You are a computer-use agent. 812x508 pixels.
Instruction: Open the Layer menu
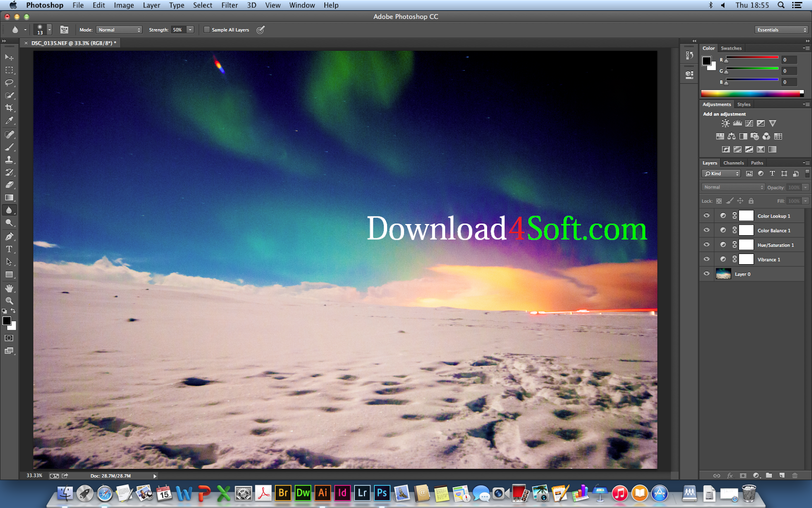[151, 5]
